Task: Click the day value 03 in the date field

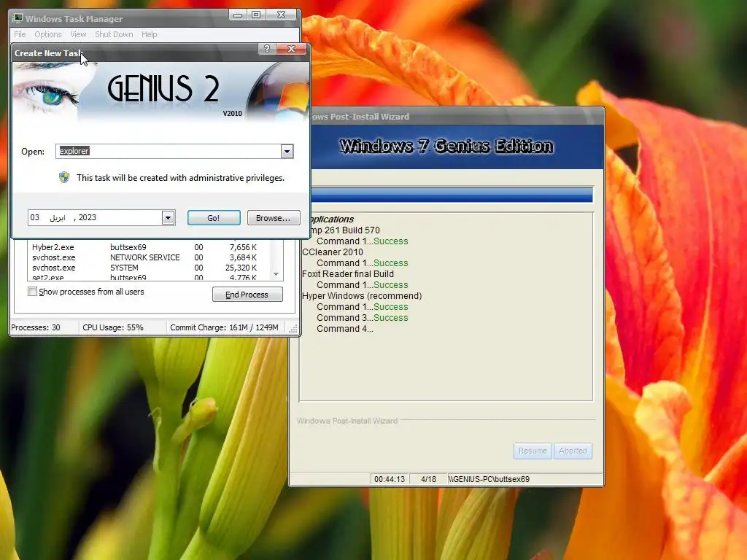Action: (35, 217)
